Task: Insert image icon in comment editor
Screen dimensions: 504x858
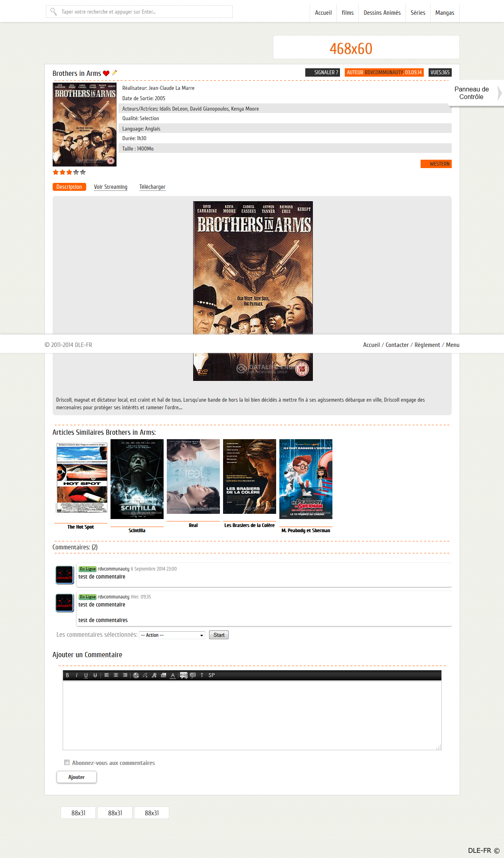Action: 163,675
